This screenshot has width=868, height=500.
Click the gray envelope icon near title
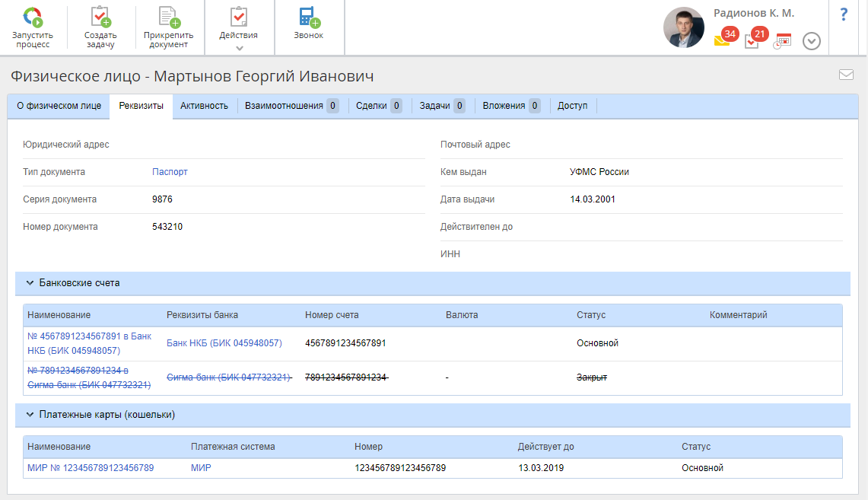pyautogui.click(x=846, y=75)
